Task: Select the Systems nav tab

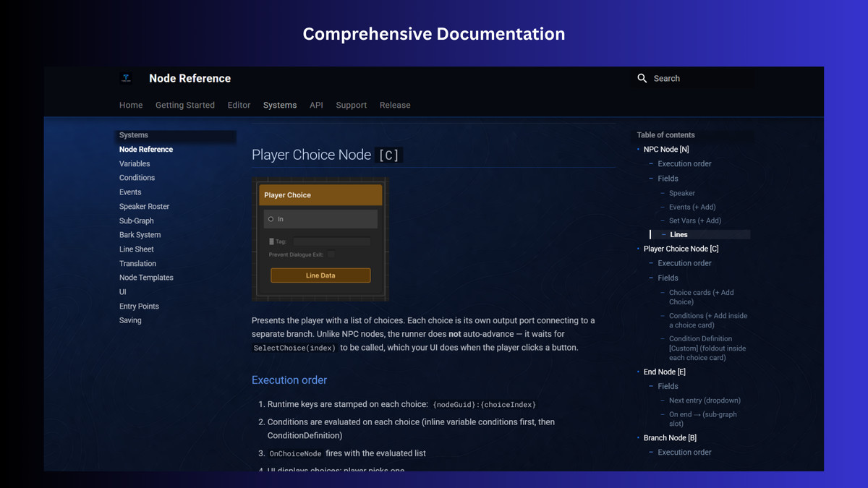Action: (x=280, y=105)
